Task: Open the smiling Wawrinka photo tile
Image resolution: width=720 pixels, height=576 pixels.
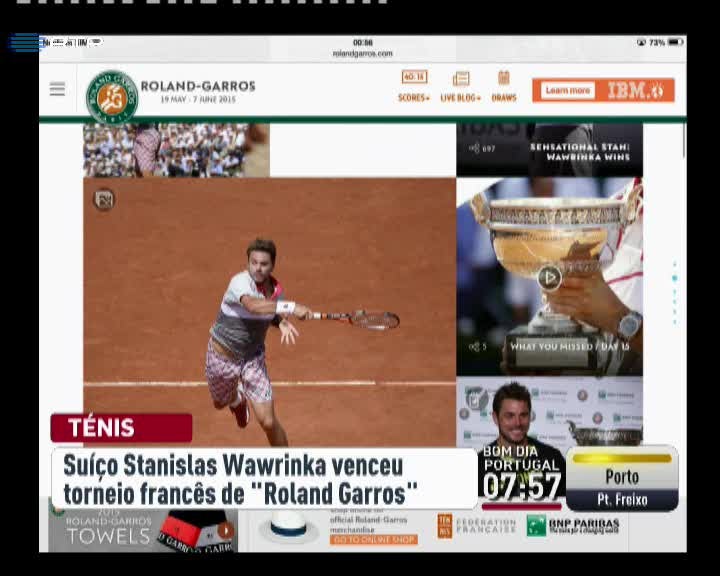Action: 549,410
